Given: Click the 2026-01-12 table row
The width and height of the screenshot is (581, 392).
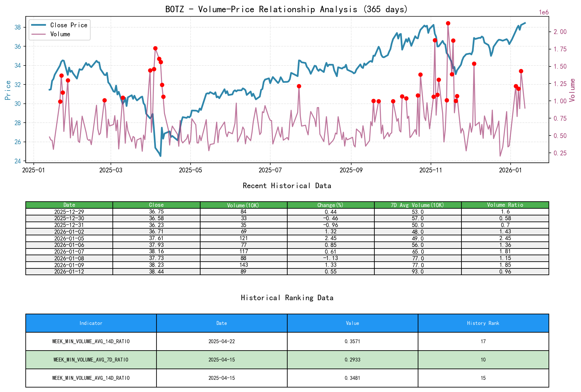Looking at the screenshot, I should coord(69,271).
